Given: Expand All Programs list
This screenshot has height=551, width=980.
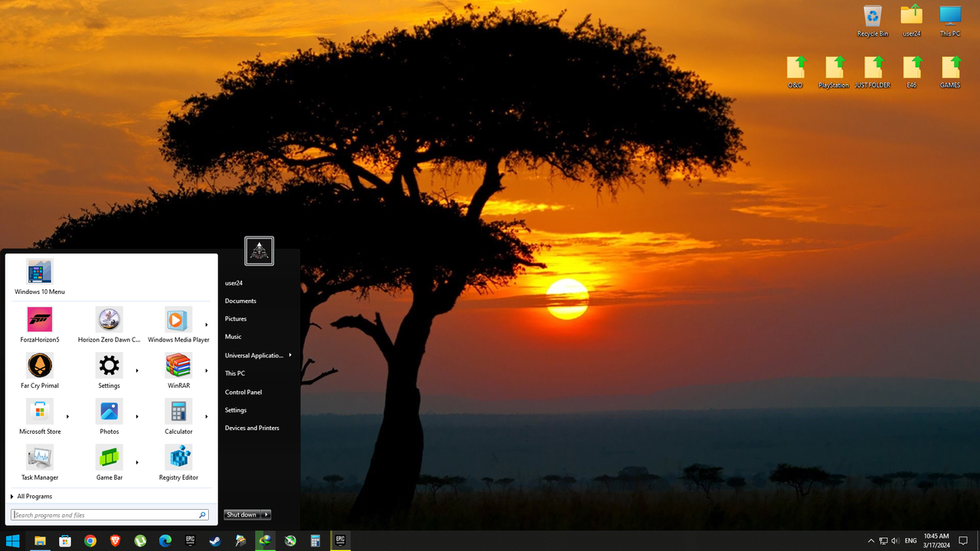Looking at the screenshot, I should [x=31, y=497].
